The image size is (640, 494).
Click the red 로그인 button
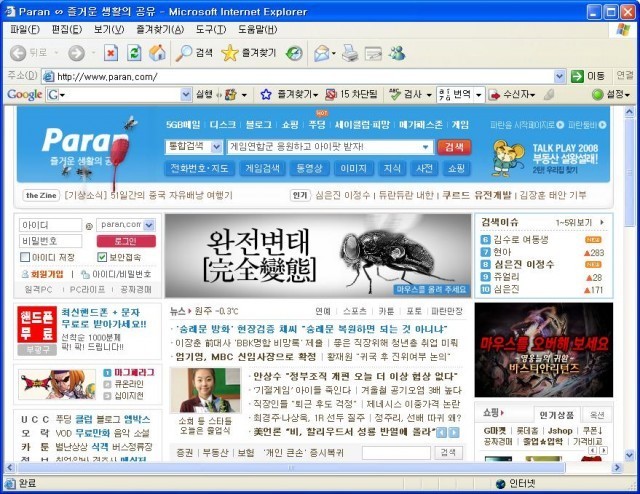126,241
